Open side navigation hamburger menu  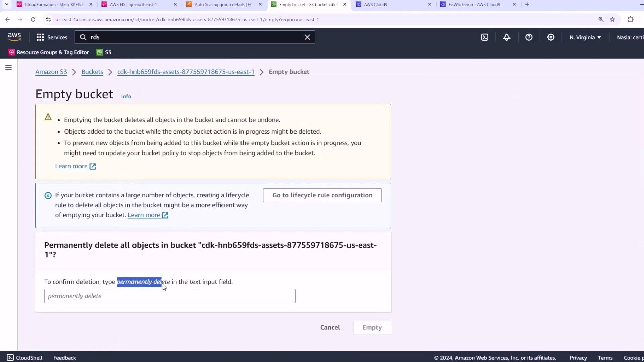pyautogui.click(x=9, y=68)
